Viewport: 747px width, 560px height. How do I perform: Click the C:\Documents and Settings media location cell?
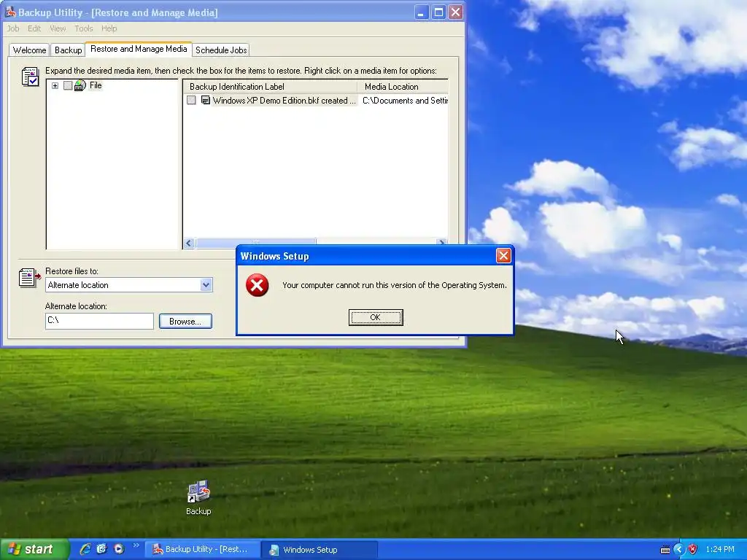(x=405, y=101)
